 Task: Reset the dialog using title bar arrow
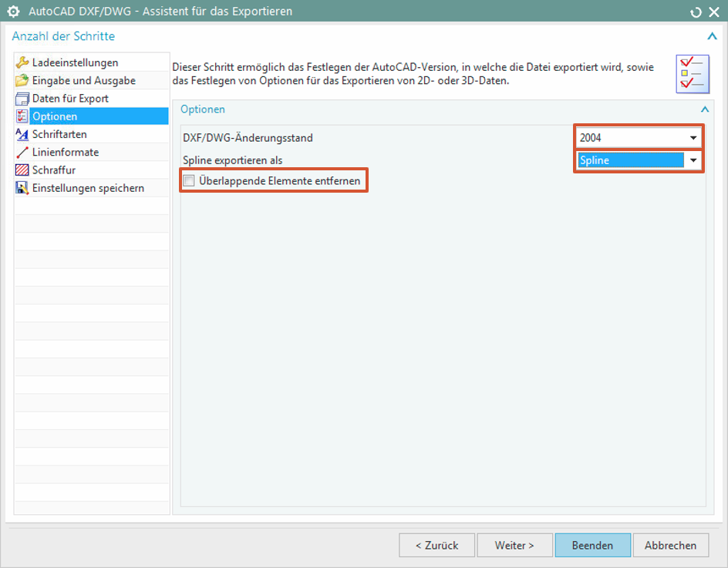pos(696,12)
